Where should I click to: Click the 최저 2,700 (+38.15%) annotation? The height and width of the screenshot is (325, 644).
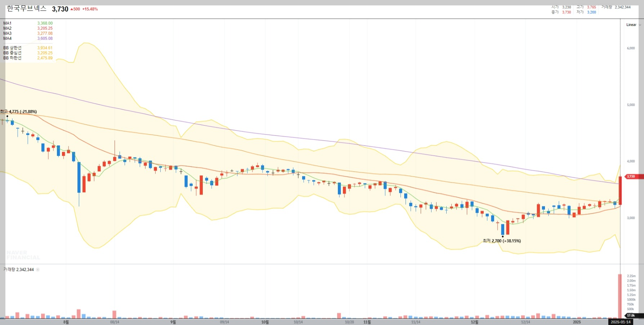502,241
